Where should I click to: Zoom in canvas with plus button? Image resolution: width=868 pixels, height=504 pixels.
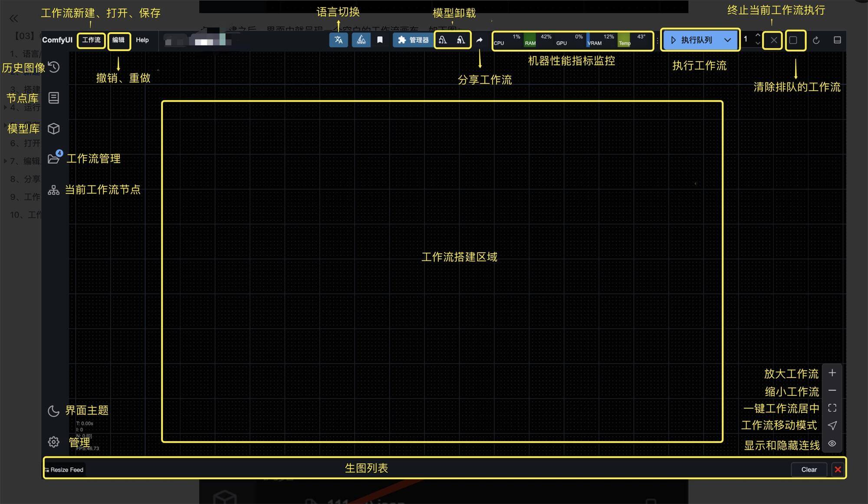832,373
